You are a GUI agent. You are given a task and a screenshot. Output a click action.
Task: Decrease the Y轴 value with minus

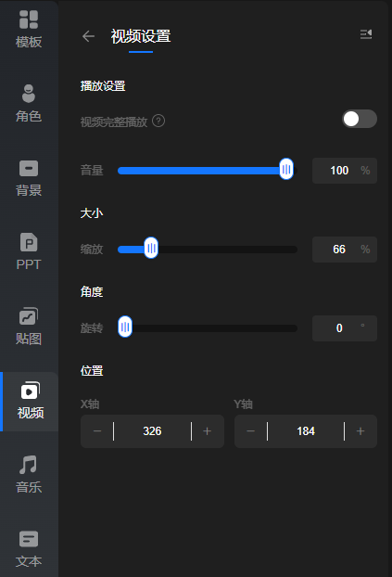(251, 431)
